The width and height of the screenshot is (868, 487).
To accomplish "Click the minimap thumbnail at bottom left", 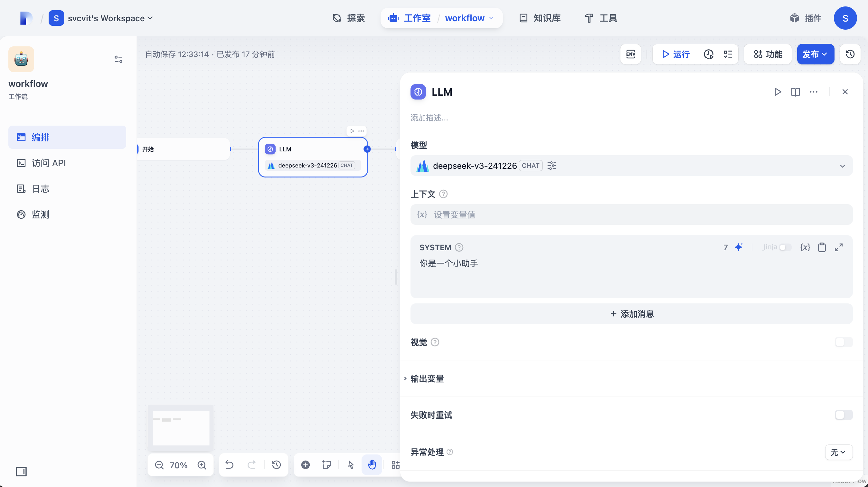I will 181,428.
